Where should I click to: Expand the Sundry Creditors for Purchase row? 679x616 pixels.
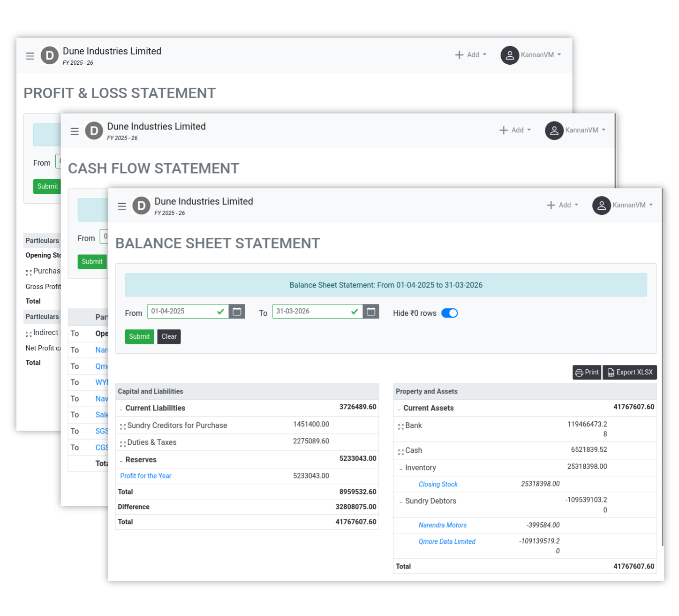tap(123, 426)
